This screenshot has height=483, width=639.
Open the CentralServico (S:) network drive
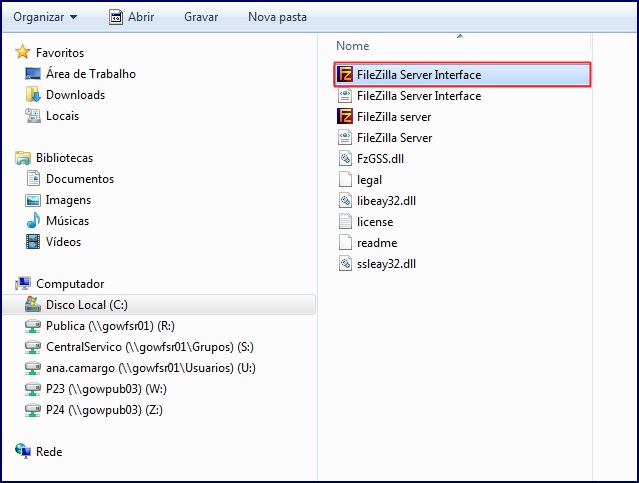coord(150,347)
